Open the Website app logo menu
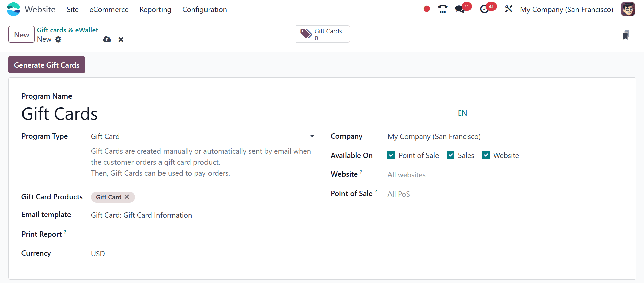The image size is (644, 283). point(13,9)
